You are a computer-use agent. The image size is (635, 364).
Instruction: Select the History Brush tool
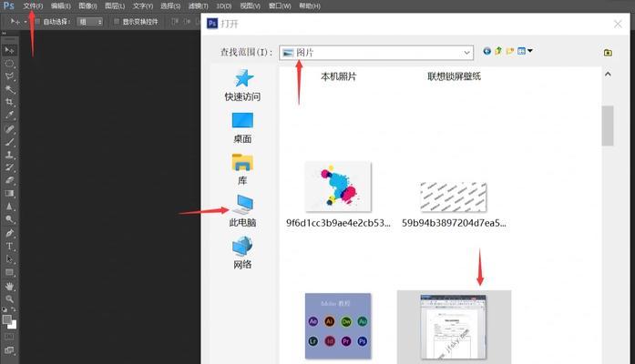[9, 167]
